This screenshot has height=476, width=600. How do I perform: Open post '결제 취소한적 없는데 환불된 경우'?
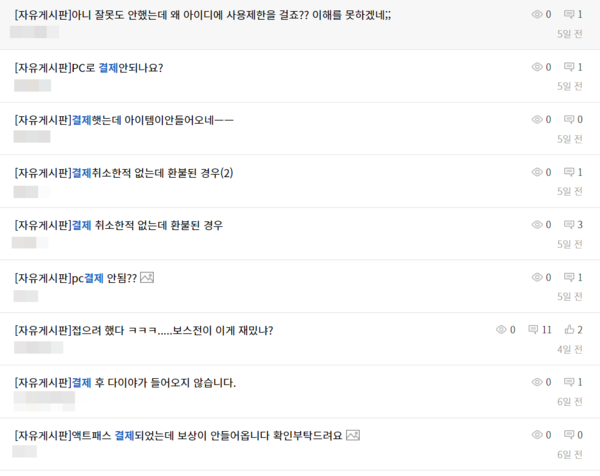(x=119, y=225)
